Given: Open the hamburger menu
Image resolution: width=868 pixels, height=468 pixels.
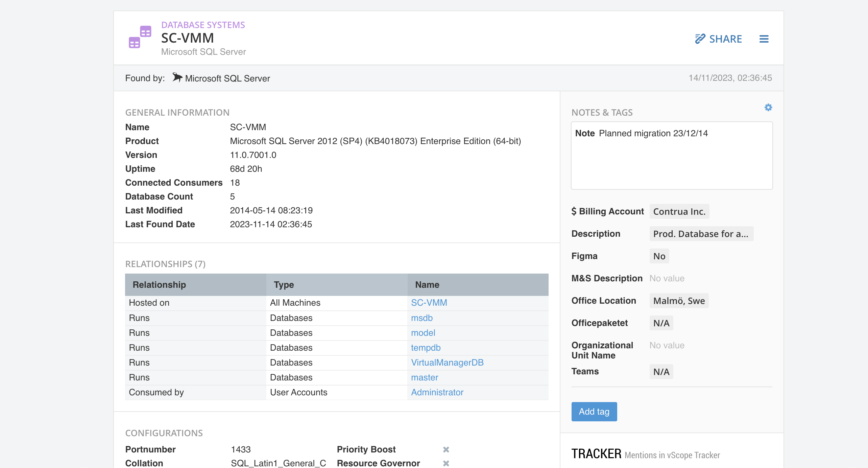Looking at the screenshot, I should tap(764, 39).
